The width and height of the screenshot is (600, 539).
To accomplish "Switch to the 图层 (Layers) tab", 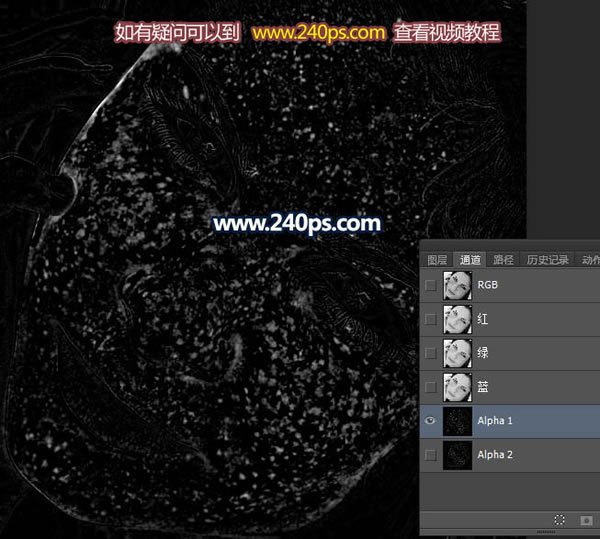I will pyautogui.click(x=437, y=260).
